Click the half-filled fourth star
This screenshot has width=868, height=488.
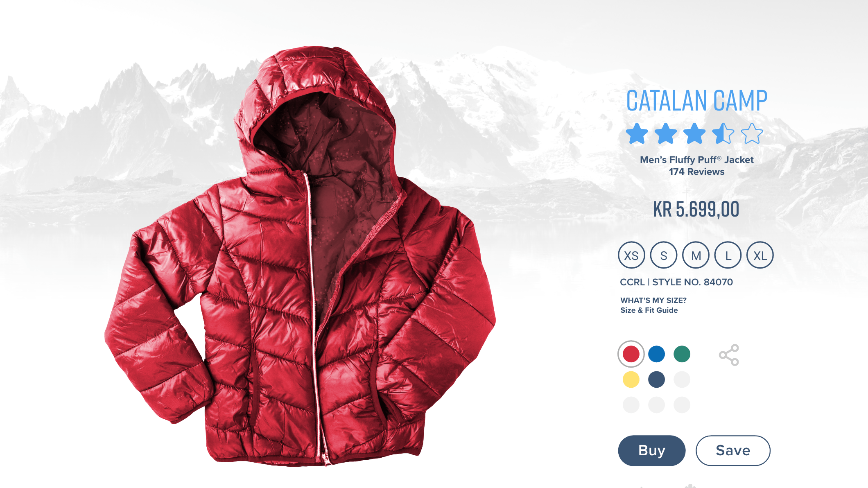[x=723, y=133]
